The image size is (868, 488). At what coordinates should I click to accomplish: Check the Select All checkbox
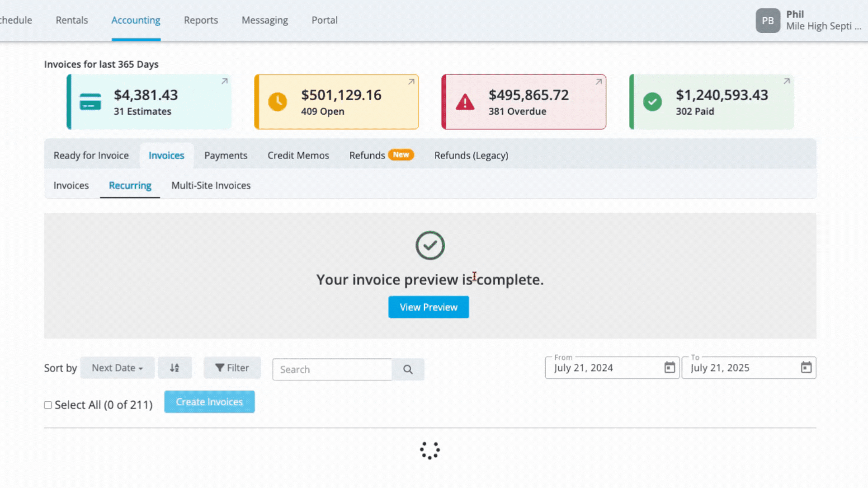(48, 405)
